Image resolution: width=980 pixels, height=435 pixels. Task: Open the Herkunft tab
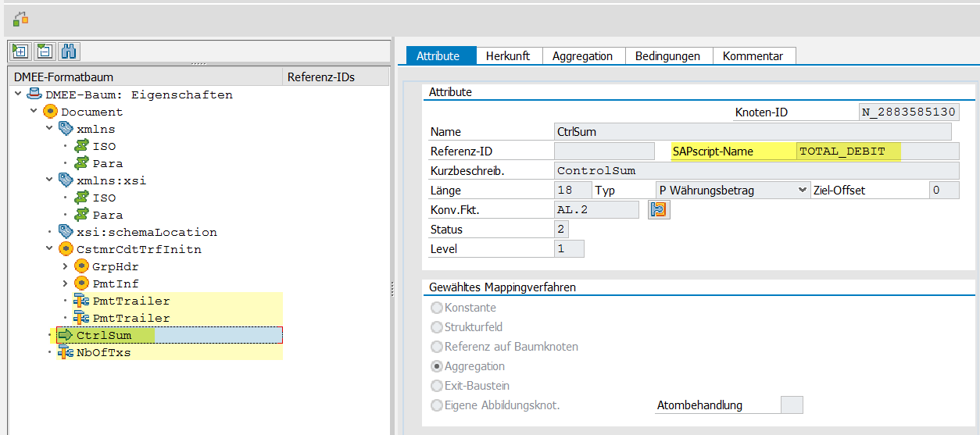click(x=508, y=55)
